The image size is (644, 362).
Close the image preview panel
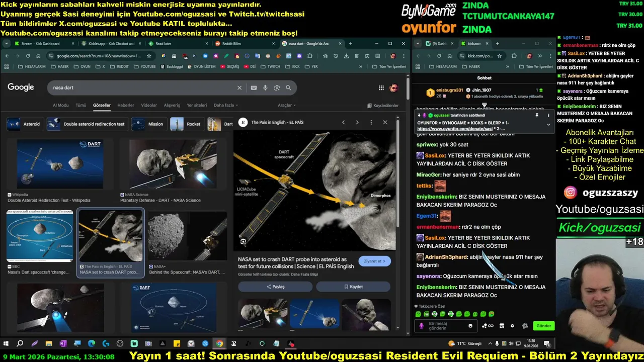(385, 122)
